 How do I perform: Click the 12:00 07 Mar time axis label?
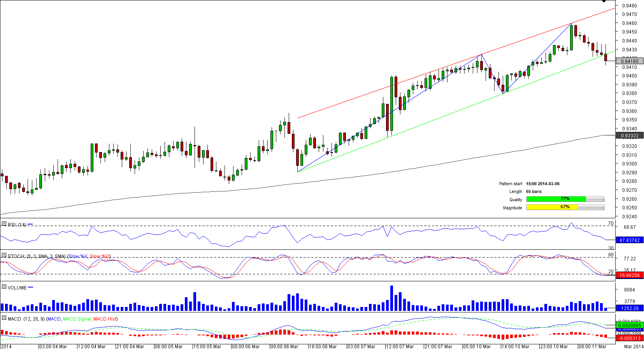click(400, 346)
